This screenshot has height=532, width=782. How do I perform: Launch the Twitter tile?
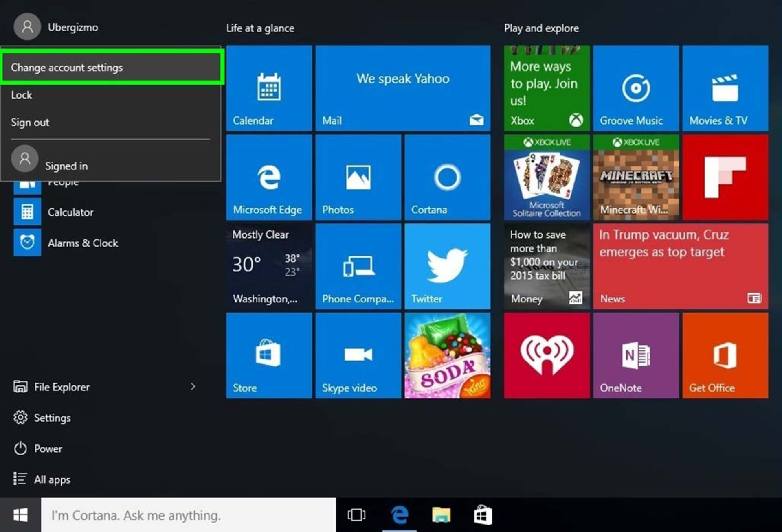coord(447,267)
